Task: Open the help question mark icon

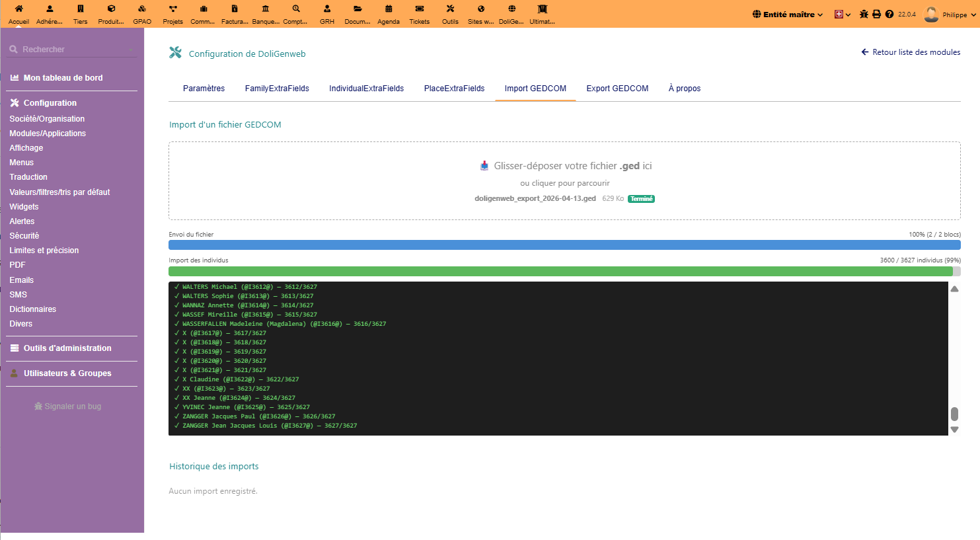Action: pos(889,14)
